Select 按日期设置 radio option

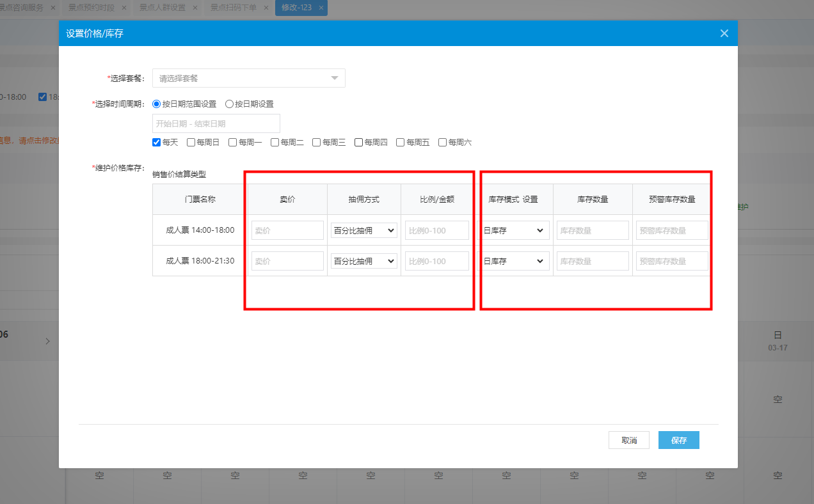pos(229,104)
